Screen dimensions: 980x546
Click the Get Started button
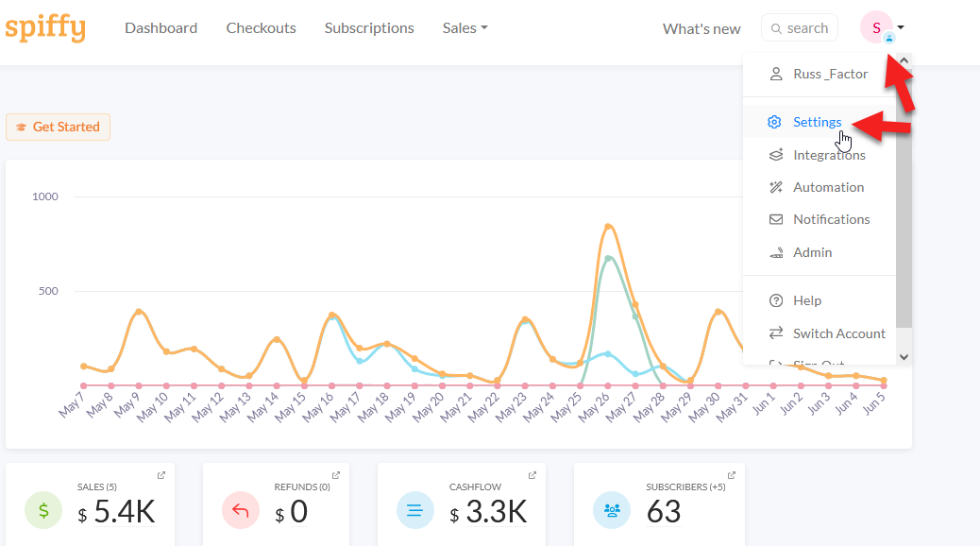click(x=59, y=127)
